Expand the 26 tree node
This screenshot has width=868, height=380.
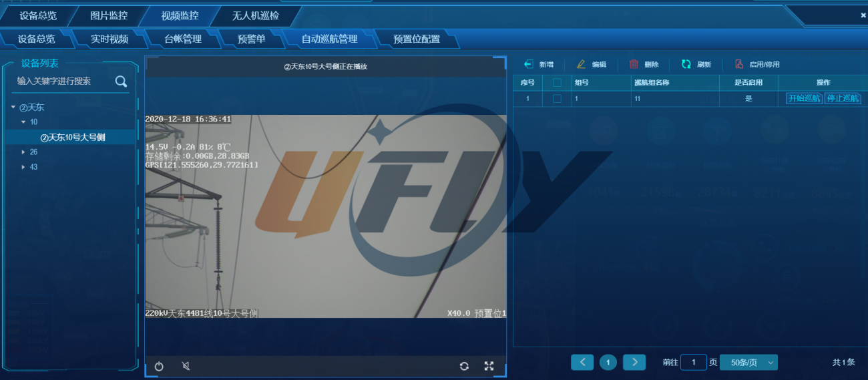[x=23, y=152]
